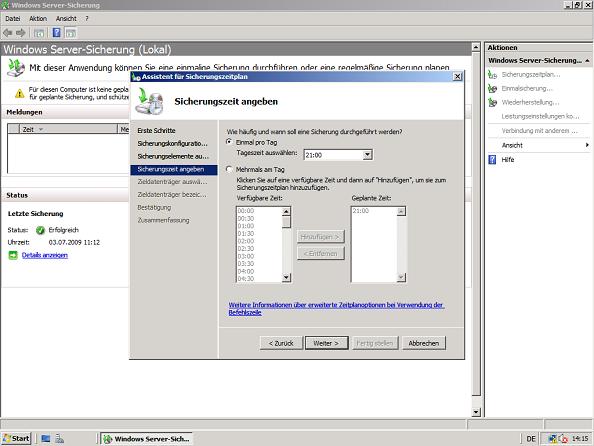Go to Sicherungselemente auswählen wizard step
594x446 pixels.
(173, 156)
